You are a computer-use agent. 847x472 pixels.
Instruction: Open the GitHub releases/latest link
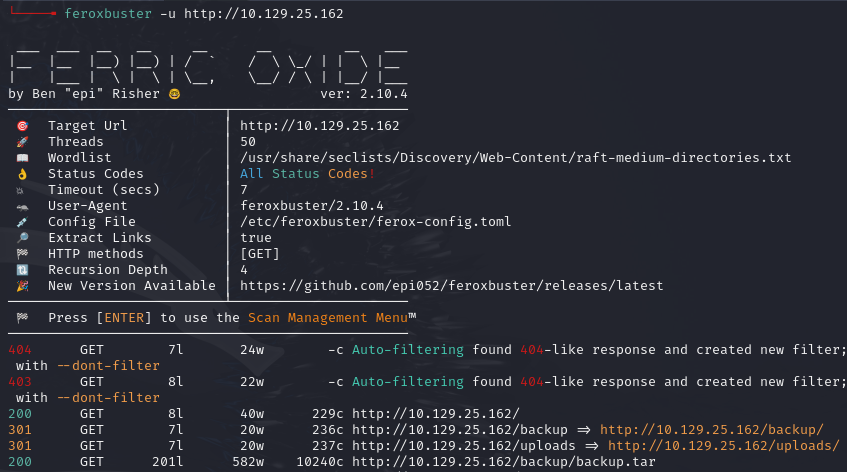click(x=452, y=286)
